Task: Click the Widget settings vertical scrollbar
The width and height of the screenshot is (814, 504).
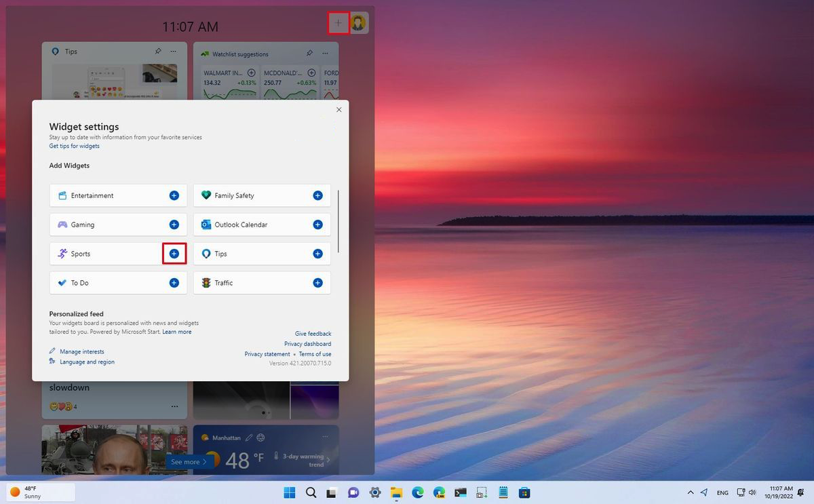Action: [338, 221]
